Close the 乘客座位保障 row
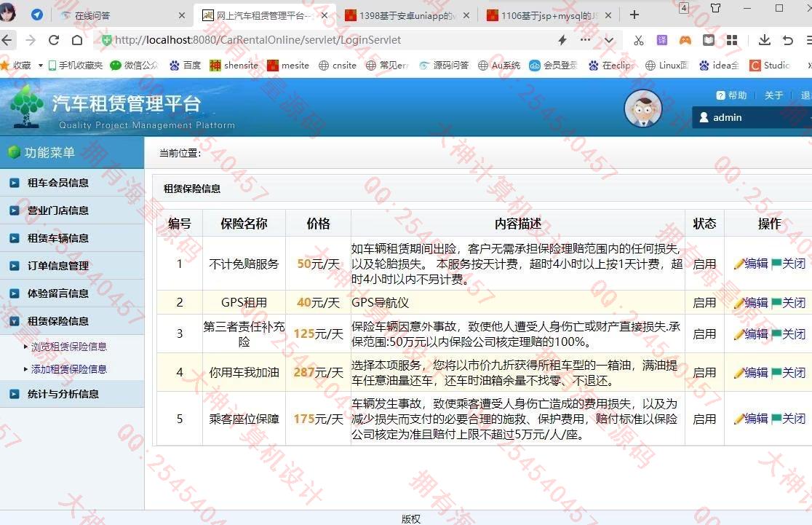Image resolution: width=812 pixels, height=525 pixels. tap(789, 418)
